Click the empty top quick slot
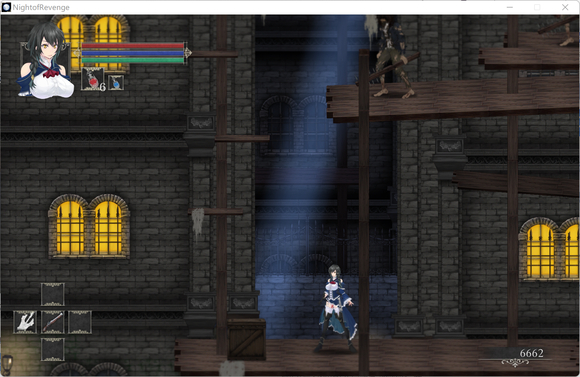 coord(53,294)
